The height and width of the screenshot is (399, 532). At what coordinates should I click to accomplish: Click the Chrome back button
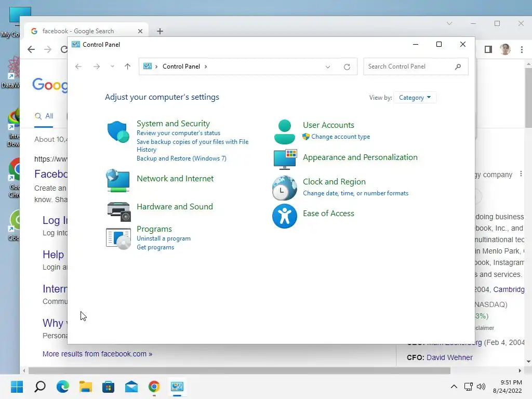click(x=31, y=49)
